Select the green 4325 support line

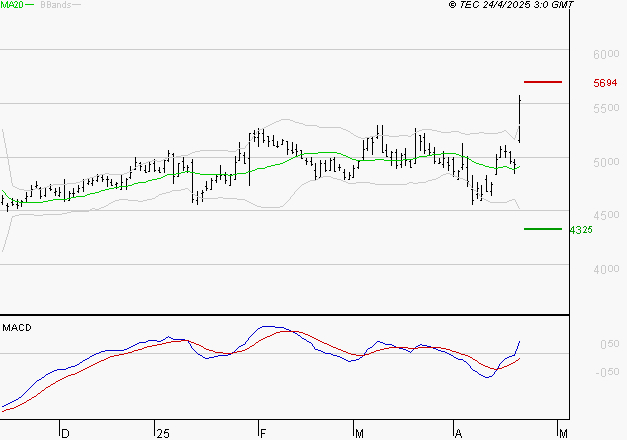(543, 228)
